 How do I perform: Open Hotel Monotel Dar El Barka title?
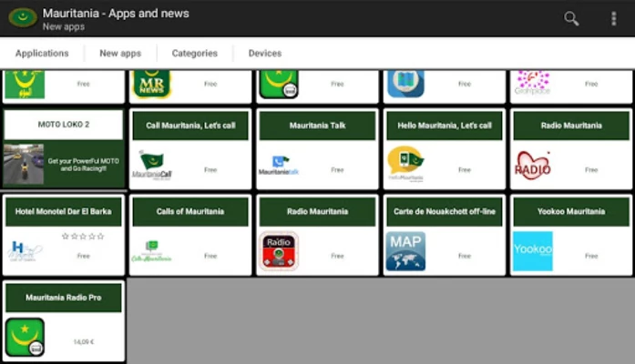pyautogui.click(x=64, y=211)
